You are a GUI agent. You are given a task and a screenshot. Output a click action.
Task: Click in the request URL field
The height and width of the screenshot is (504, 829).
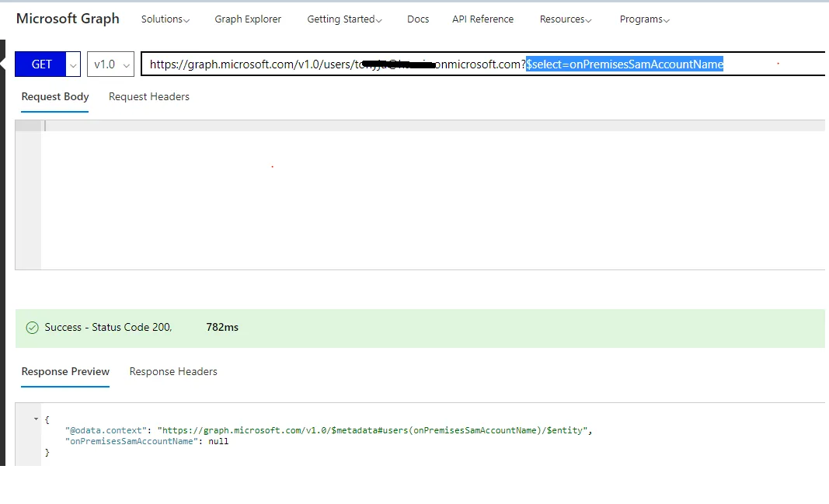pos(482,64)
